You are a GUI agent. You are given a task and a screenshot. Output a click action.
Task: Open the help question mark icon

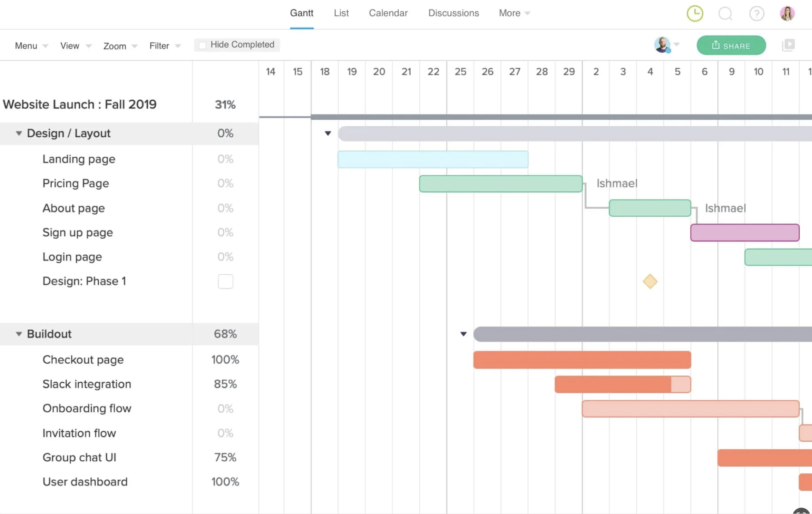point(757,14)
